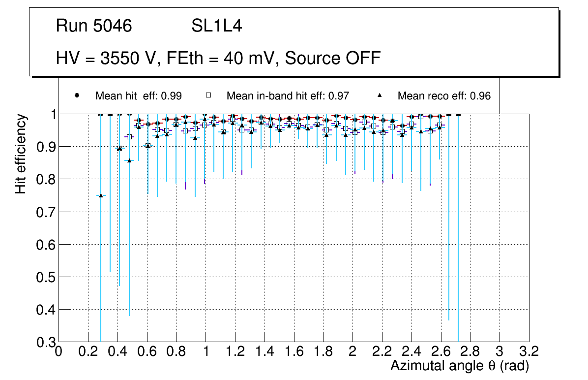Click the "Run 5046" title text
Viewport: 588px width, 380px height.
[x=94, y=26]
